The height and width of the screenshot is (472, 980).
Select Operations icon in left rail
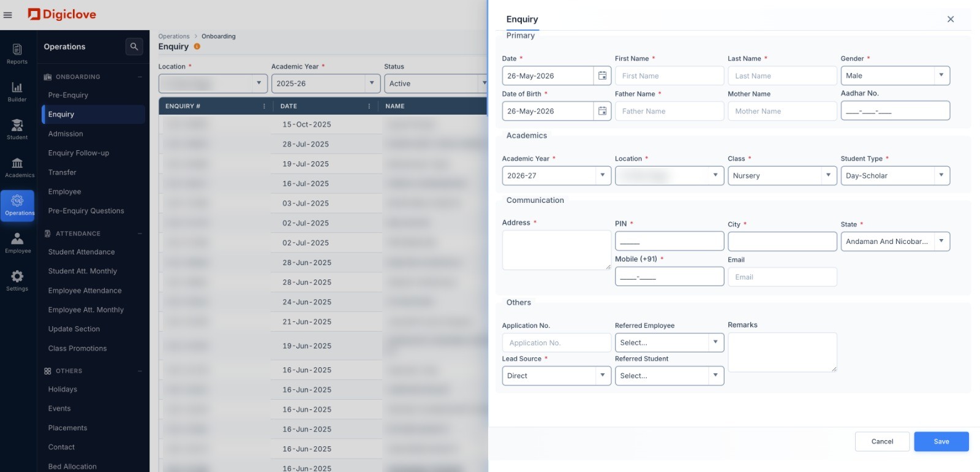coord(17,205)
